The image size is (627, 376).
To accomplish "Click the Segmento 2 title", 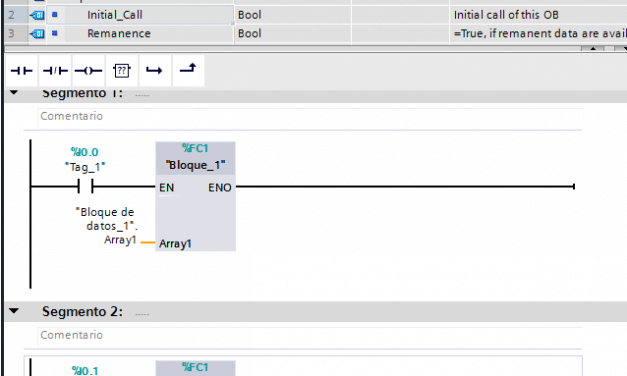I will click(x=82, y=312).
